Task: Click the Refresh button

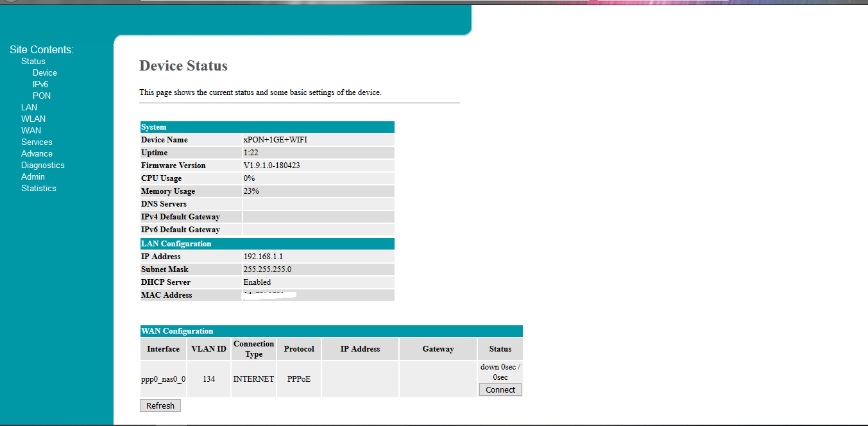Action: point(160,405)
